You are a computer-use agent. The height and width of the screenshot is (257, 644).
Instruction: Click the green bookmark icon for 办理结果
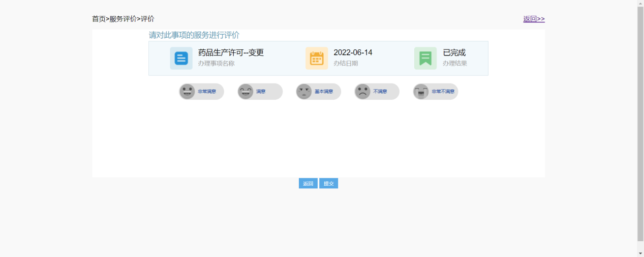(x=425, y=59)
